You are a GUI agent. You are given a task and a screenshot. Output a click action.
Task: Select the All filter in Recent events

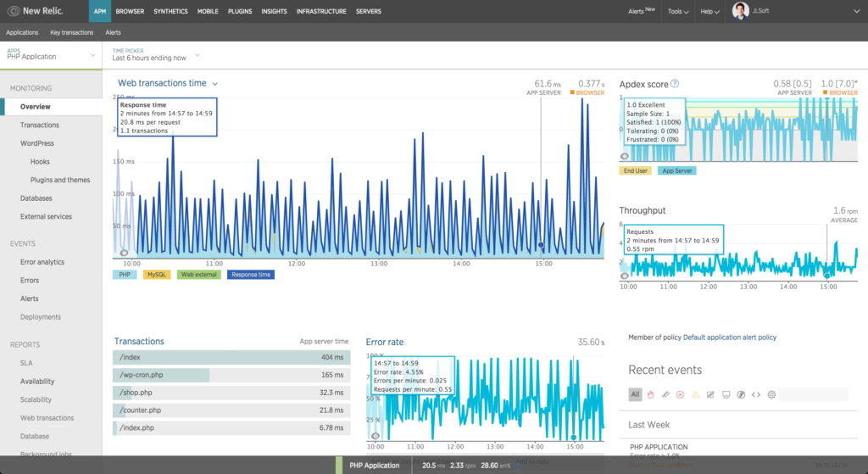coord(635,394)
